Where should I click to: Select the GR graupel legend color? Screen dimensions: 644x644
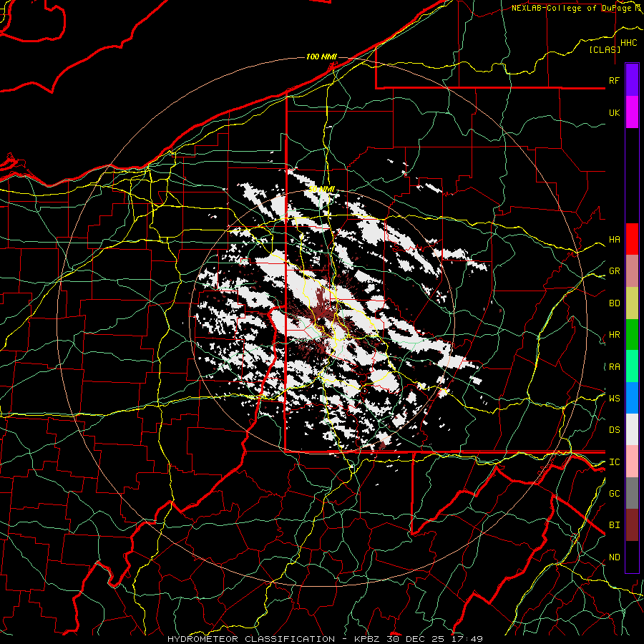click(x=632, y=270)
